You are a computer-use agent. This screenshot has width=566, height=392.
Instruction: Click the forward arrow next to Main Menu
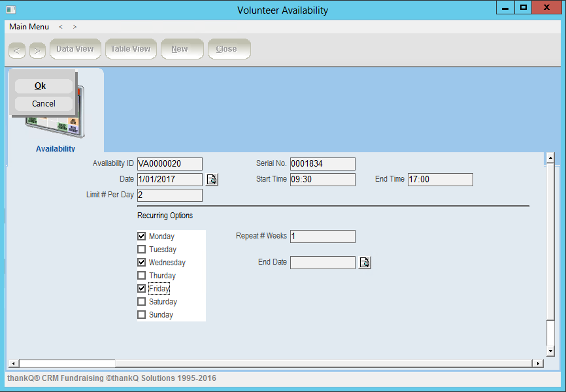pyautogui.click(x=75, y=27)
